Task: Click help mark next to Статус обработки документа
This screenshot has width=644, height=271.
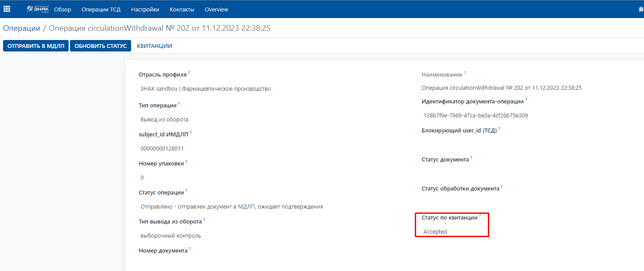Action: (x=501, y=187)
